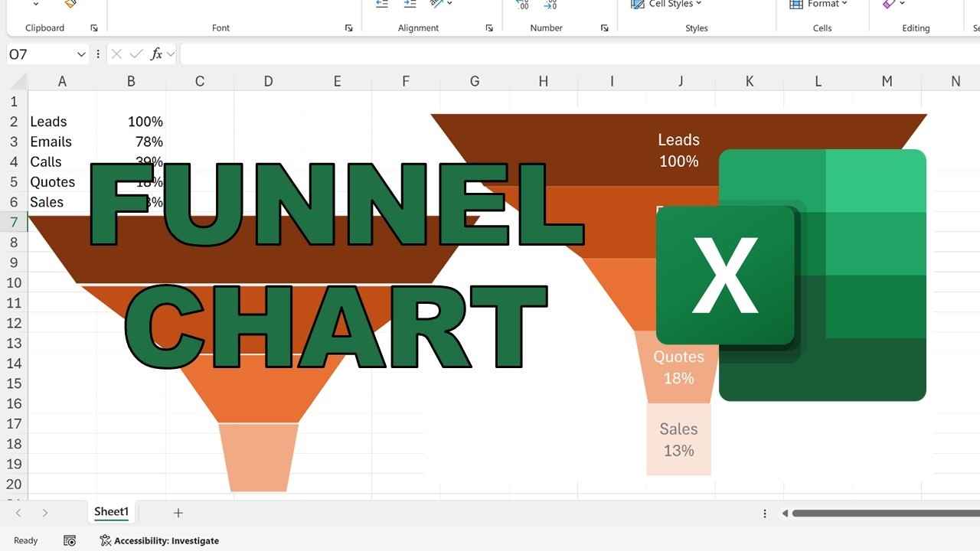Screen dimensions: 980x551
Task: Click the Quotes 18% funnel segment
Action: pos(679,367)
